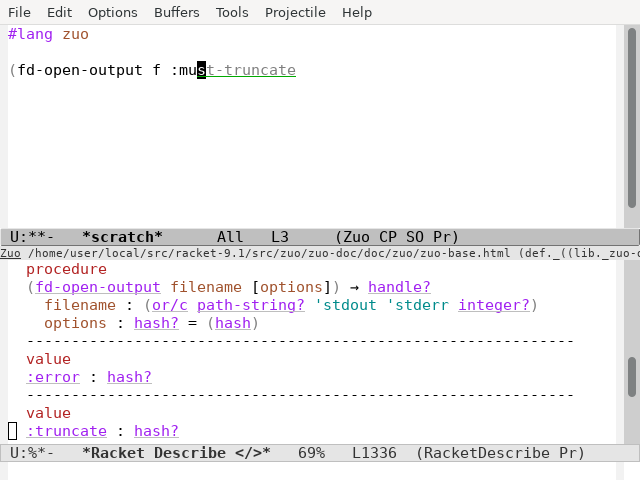640x480 pixels.
Task: Follow the integer? link
Action: coord(493,305)
